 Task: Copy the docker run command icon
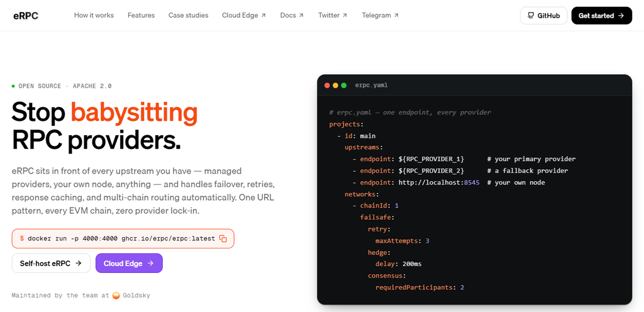point(223,238)
